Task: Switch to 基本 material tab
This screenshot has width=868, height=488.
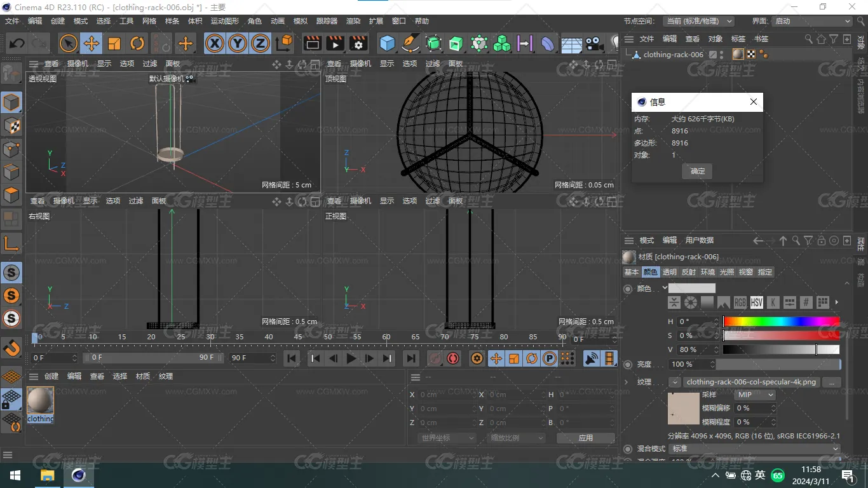Action: (632, 272)
